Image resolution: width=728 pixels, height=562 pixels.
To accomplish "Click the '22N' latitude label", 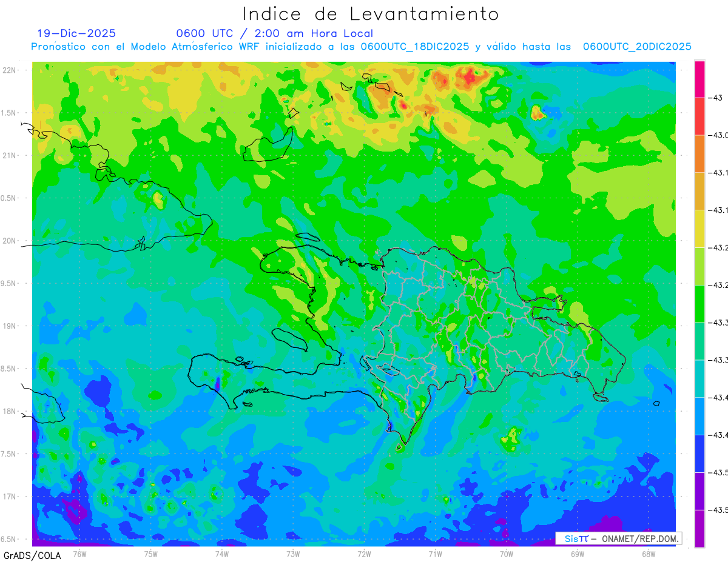I will tap(10, 70).
